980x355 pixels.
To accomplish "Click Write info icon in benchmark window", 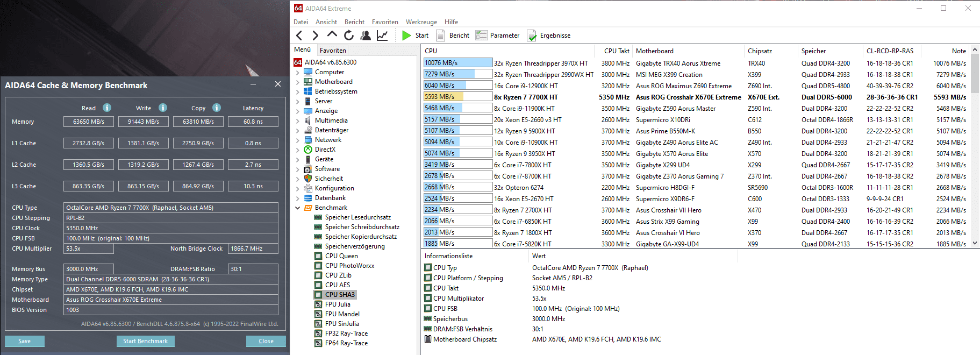I will click(x=163, y=108).
